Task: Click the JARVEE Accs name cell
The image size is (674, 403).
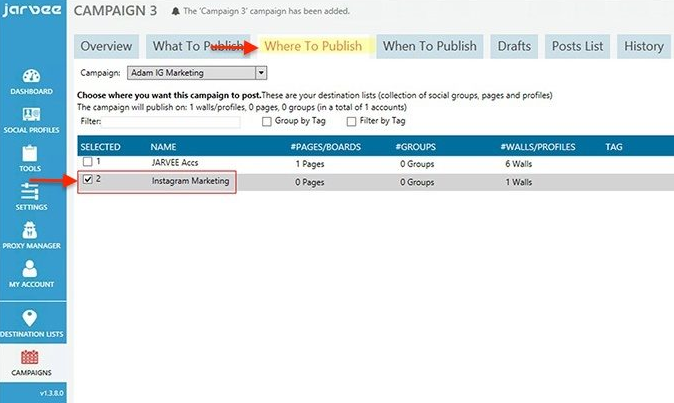Action: 175,163
